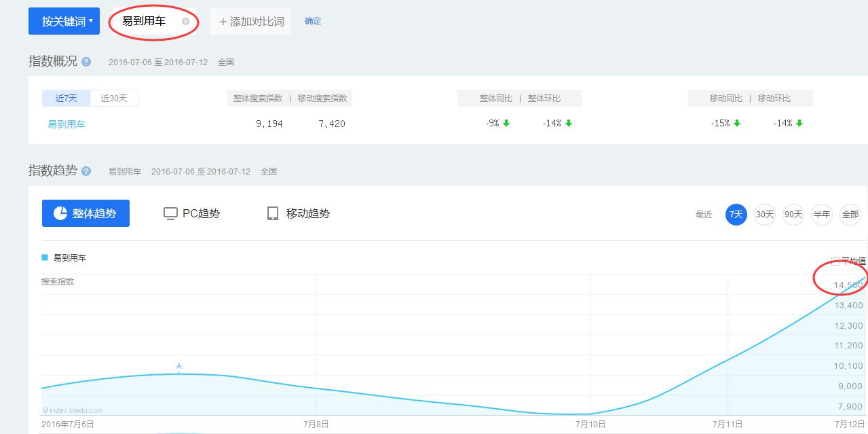Select the 近7天 tab in overview
Screen dimensions: 868x434
(67, 98)
